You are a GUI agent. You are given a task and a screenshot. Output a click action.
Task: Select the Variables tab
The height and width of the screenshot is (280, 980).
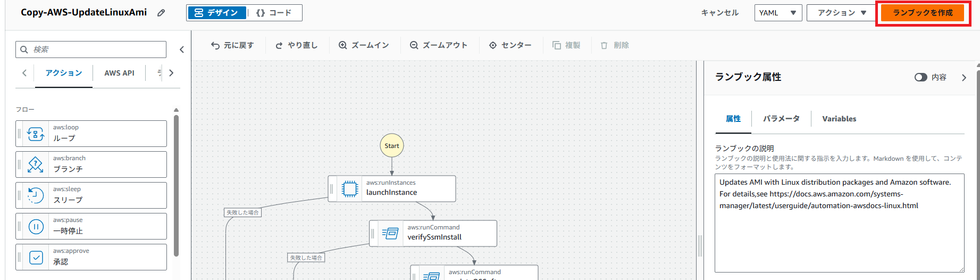coord(839,119)
